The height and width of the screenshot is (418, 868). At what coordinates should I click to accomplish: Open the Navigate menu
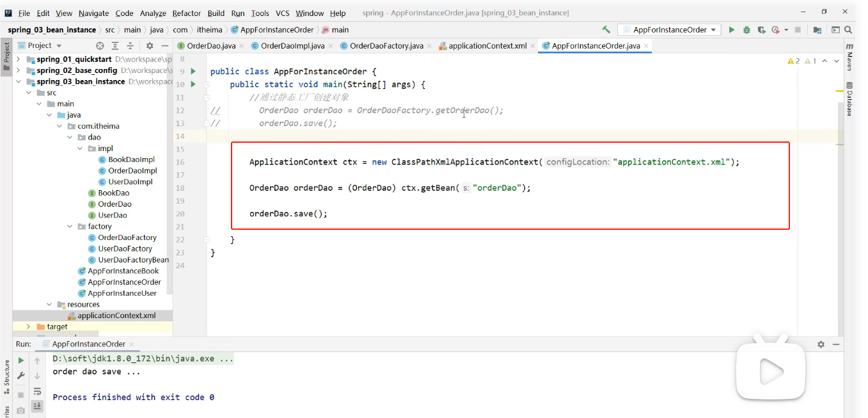point(93,13)
